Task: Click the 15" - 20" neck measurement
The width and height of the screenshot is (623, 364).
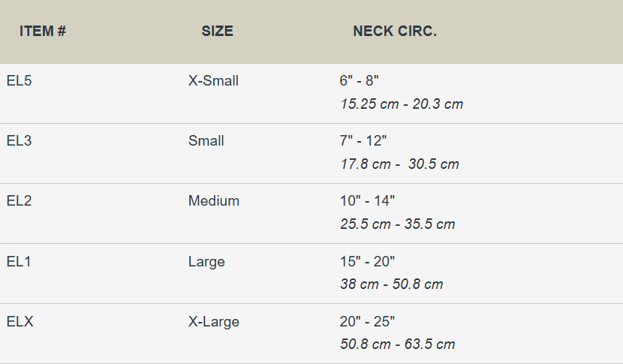Action: [367, 261]
